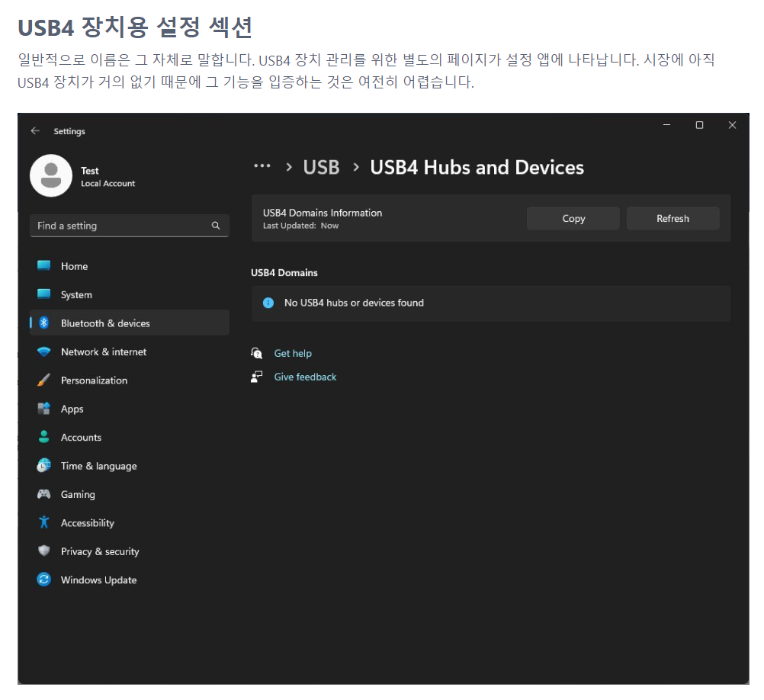
Task: Open Network & internet settings
Action: [130, 352]
